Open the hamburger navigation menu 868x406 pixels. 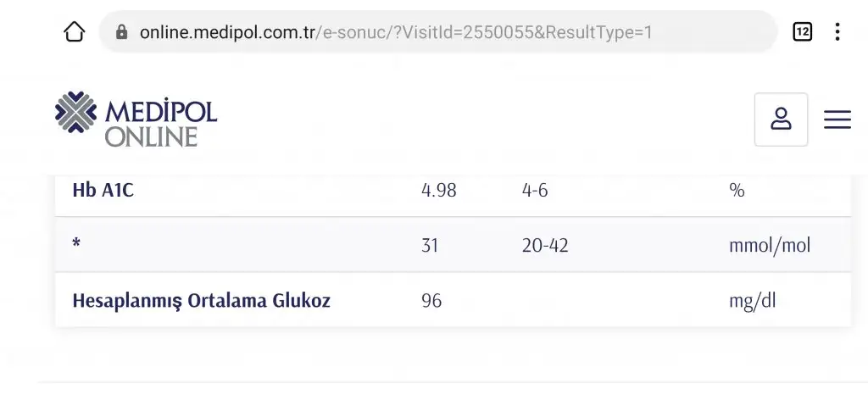pyautogui.click(x=837, y=119)
